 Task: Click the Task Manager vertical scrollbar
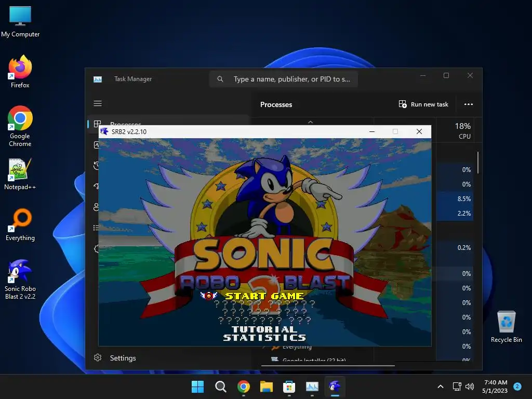[478, 163]
